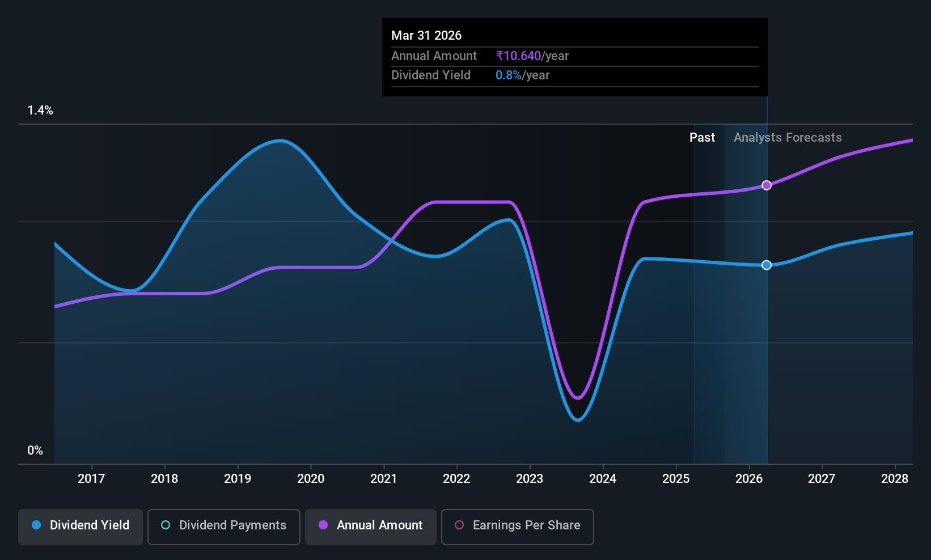Click the 1.4% y-axis label
The image size is (931, 560).
(40, 111)
